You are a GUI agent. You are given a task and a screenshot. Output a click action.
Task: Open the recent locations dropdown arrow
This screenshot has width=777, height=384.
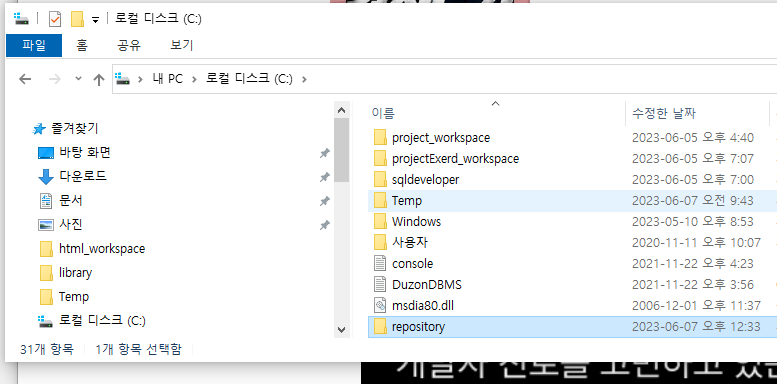(78, 78)
